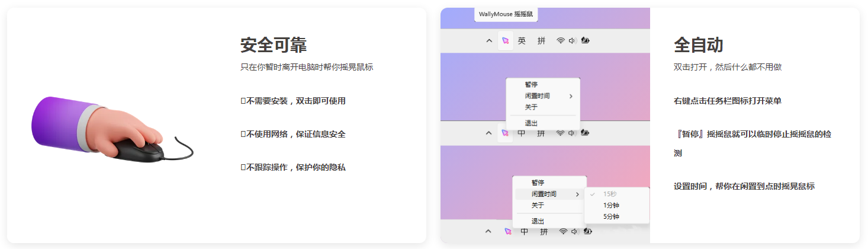Choose 关于 in the menu with open submenu

(538, 205)
